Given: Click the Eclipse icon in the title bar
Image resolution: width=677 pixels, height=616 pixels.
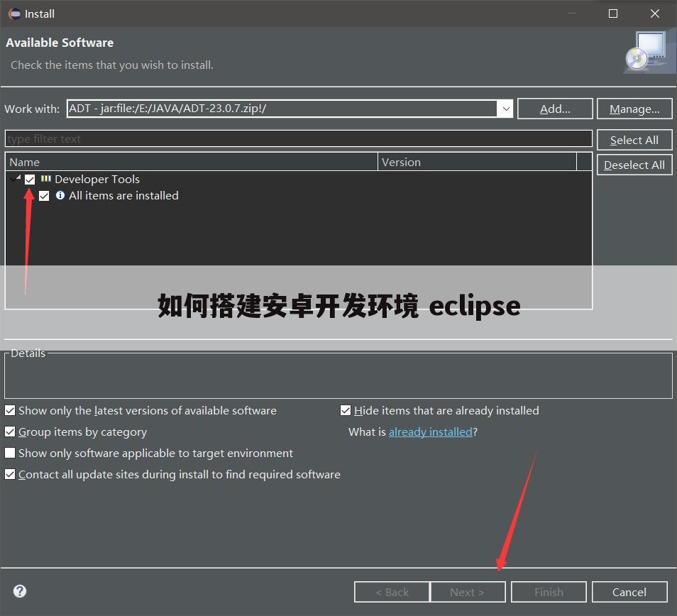Looking at the screenshot, I should 14,13.
